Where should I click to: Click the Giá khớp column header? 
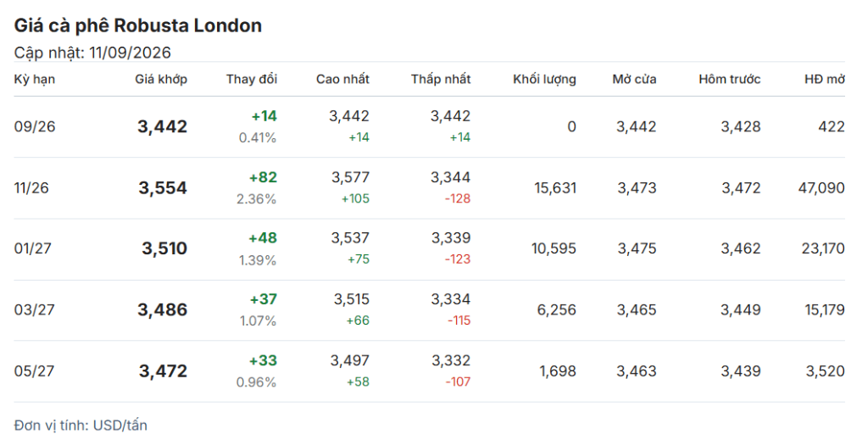point(161,79)
